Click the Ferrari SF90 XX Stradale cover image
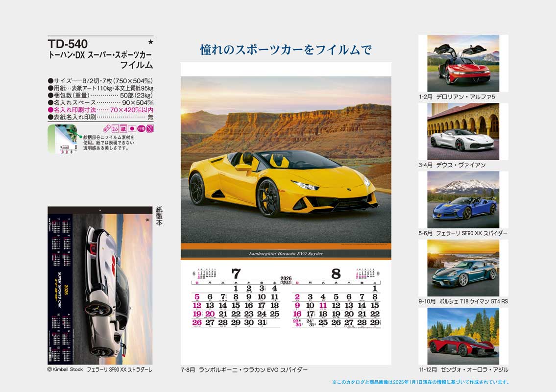The width and height of the screenshot is (556, 392). pyautogui.click(x=100, y=286)
